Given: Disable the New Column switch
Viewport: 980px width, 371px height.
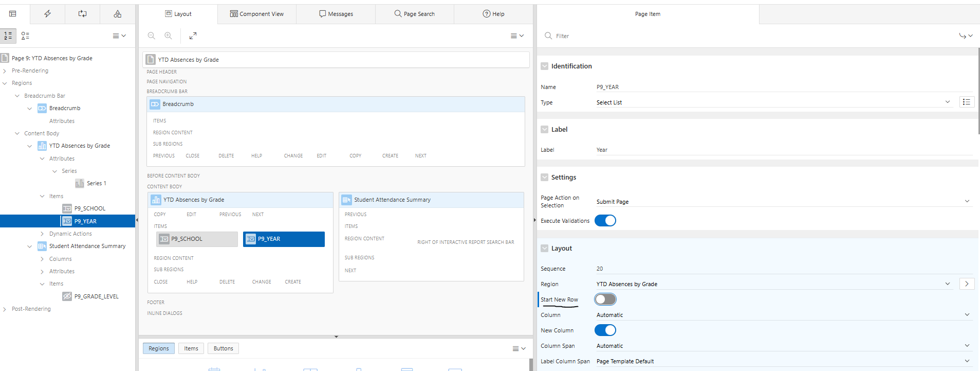Looking at the screenshot, I should pos(605,330).
